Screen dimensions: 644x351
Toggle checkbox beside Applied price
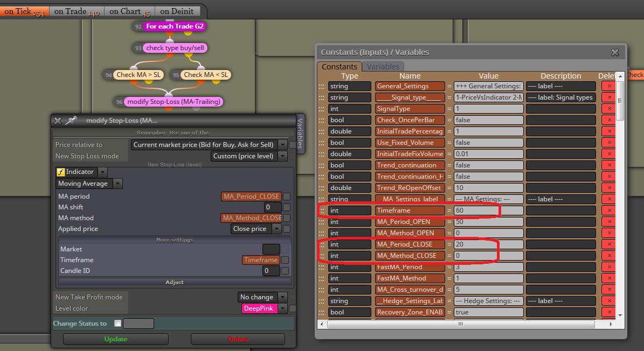(x=287, y=229)
